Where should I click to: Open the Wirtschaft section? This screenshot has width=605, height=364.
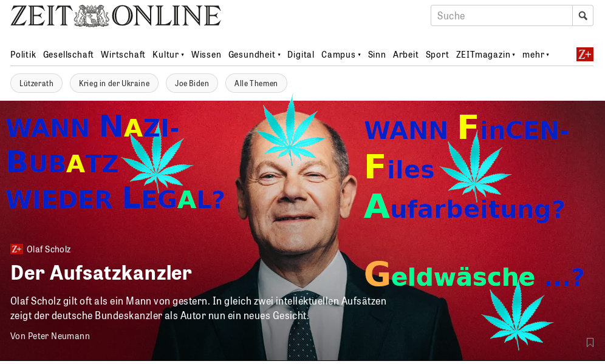pyautogui.click(x=123, y=55)
